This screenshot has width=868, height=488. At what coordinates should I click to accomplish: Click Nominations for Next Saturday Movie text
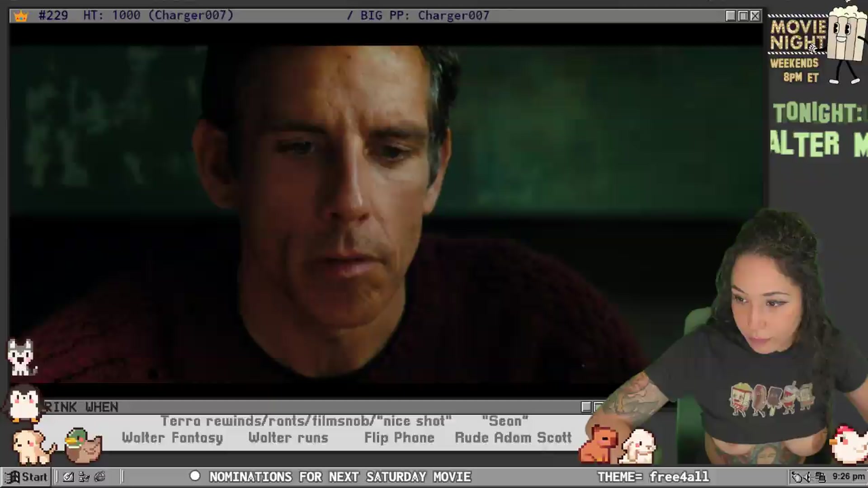pyautogui.click(x=340, y=477)
